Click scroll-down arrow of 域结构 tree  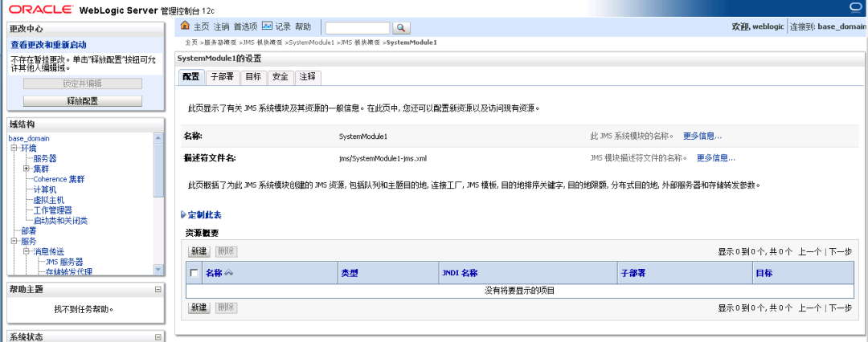[158, 269]
